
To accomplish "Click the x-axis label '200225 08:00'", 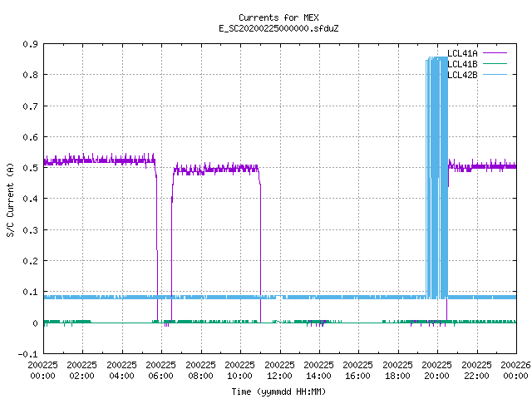I will (x=201, y=371).
